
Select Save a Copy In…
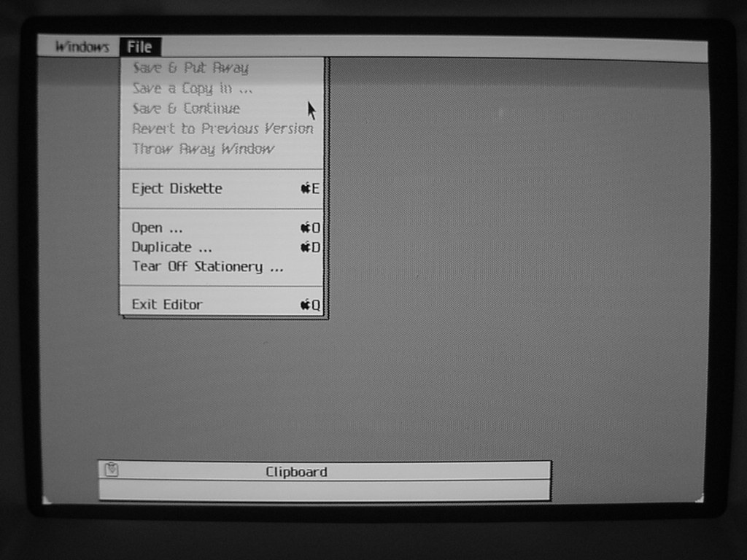click(x=193, y=88)
